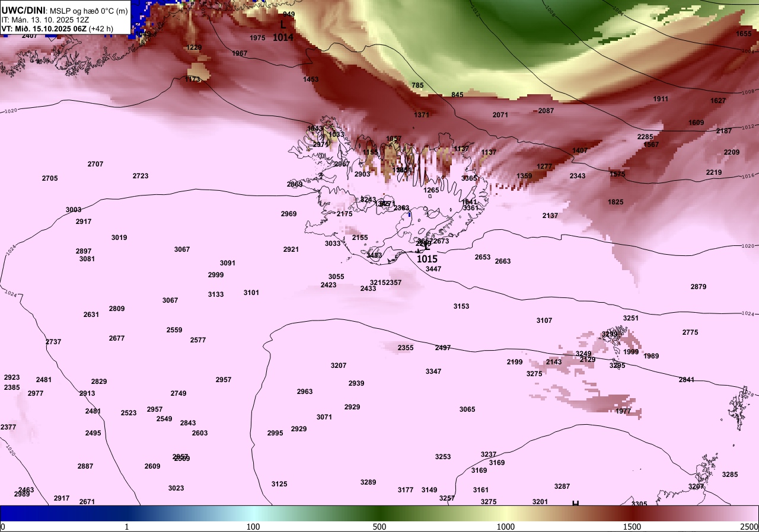Click the height value 3019
759x532 pixels.
point(119,238)
